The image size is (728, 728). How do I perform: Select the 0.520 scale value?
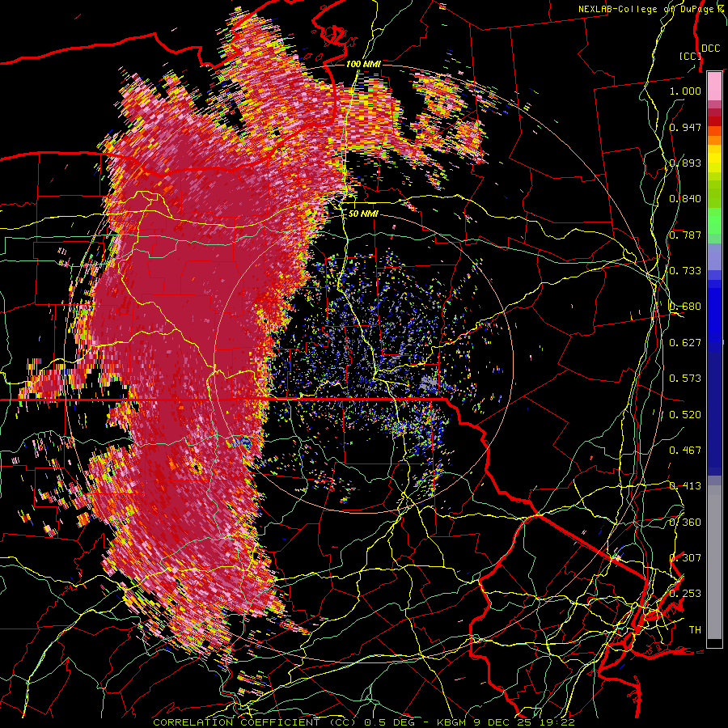[x=685, y=415]
